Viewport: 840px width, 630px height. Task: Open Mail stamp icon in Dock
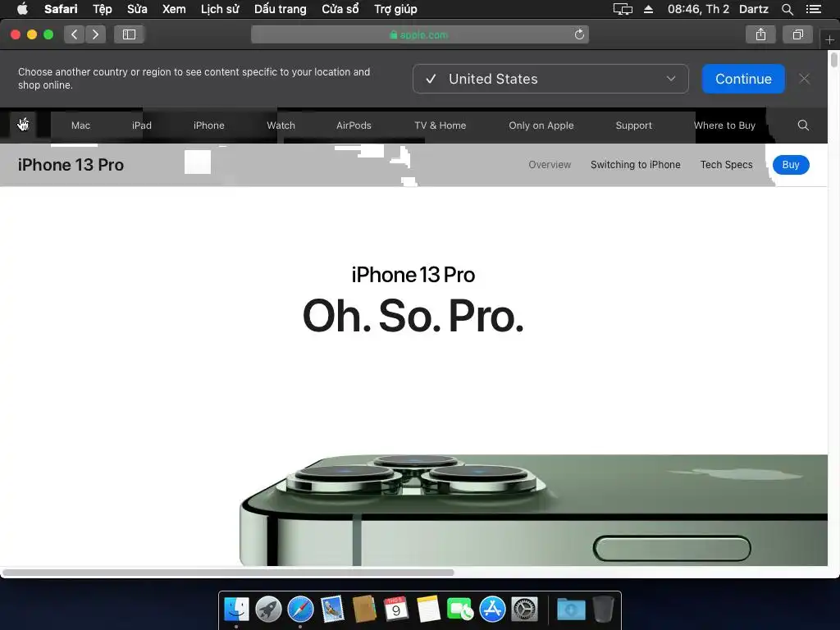332,609
